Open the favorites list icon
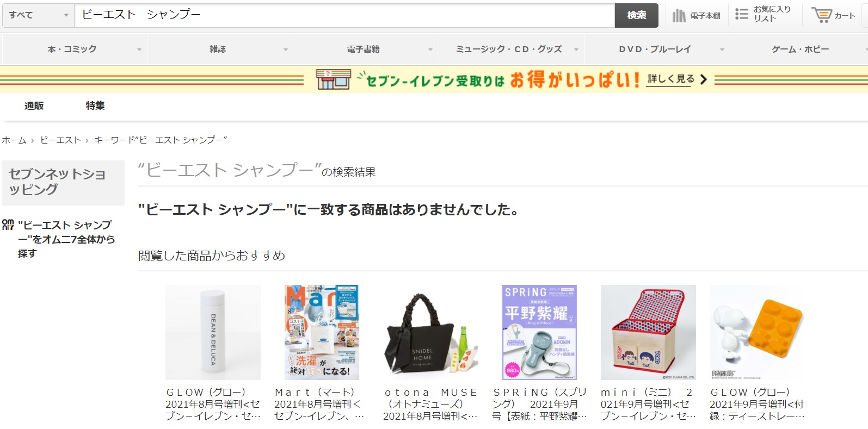The width and height of the screenshot is (868, 429). click(x=741, y=14)
